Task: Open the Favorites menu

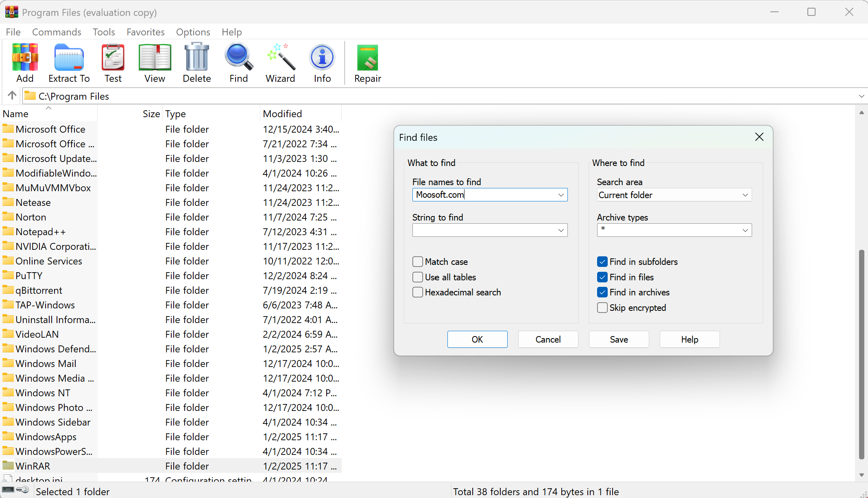Action: pos(146,32)
